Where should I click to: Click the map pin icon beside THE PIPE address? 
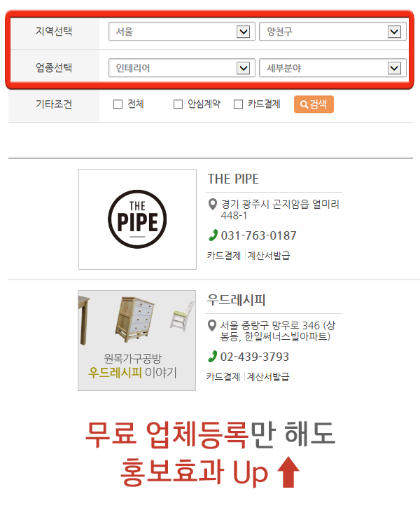point(212,204)
